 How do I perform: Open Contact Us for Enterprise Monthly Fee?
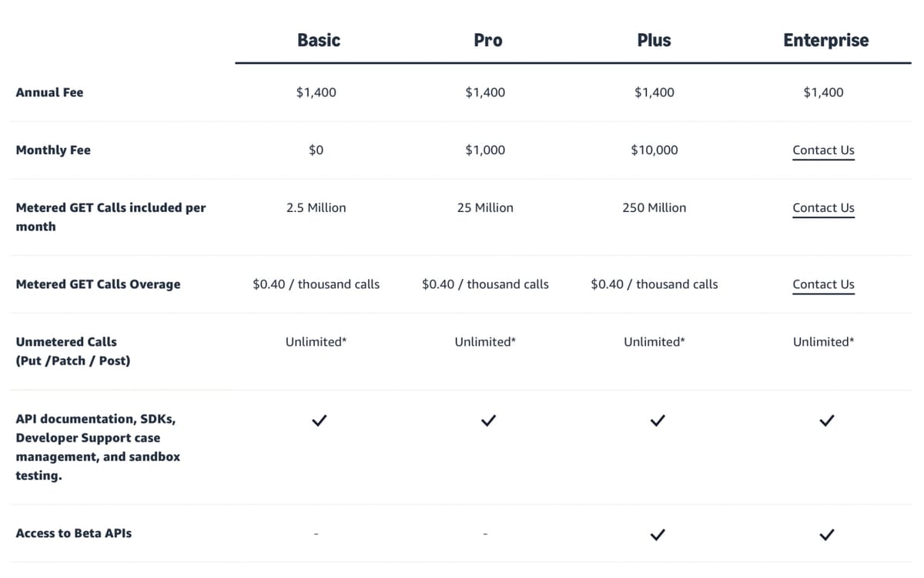[x=823, y=150]
